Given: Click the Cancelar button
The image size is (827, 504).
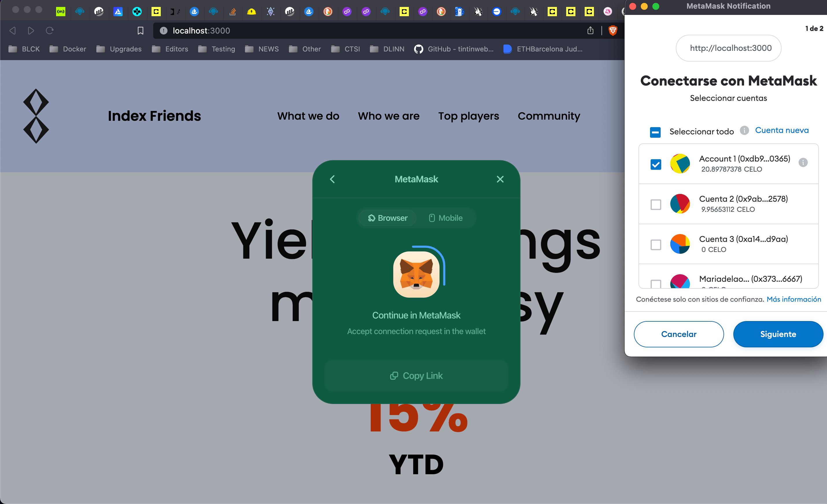Looking at the screenshot, I should (679, 334).
